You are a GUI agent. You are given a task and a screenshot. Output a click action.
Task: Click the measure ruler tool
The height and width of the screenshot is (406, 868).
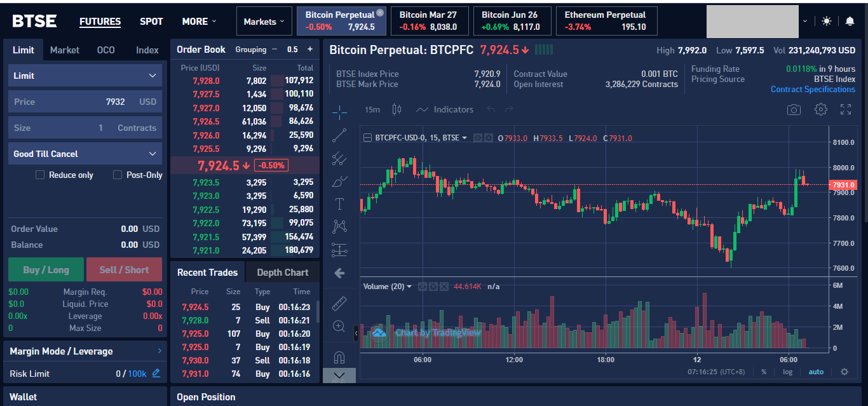(339, 304)
